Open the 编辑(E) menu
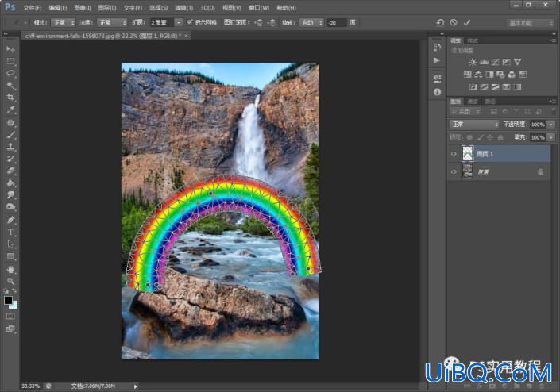The height and width of the screenshot is (392, 560). click(57, 7)
